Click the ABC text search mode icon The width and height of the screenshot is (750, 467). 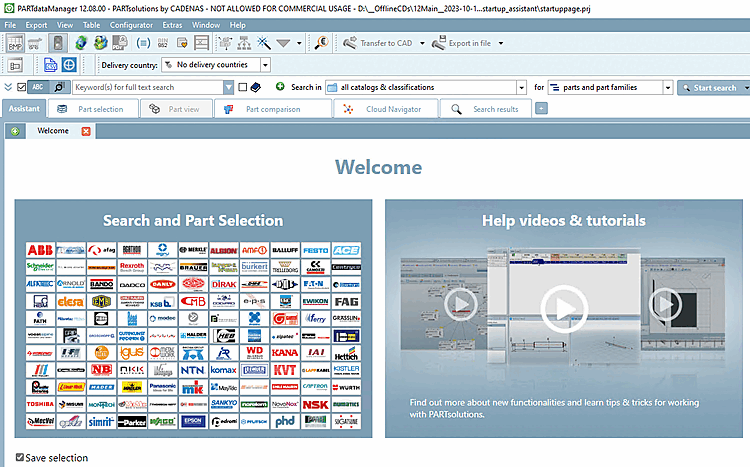pos(38,87)
